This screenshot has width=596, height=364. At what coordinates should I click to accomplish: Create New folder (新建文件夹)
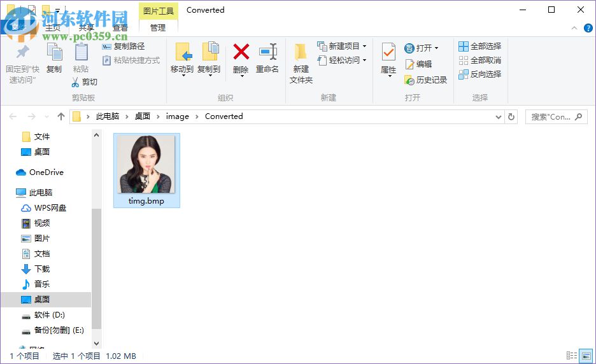click(301, 63)
